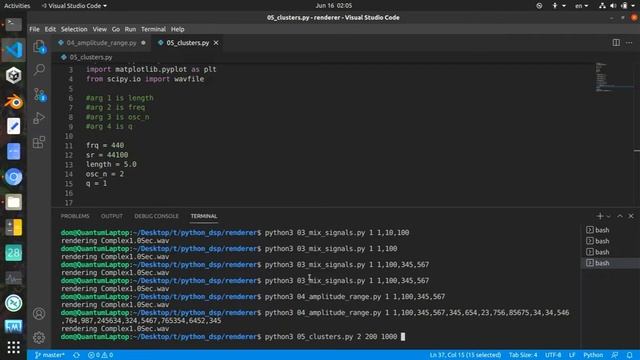This screenshot has width=640, height=360.
Task: Open Chromium browser from the dock
Action: [13, 177]
